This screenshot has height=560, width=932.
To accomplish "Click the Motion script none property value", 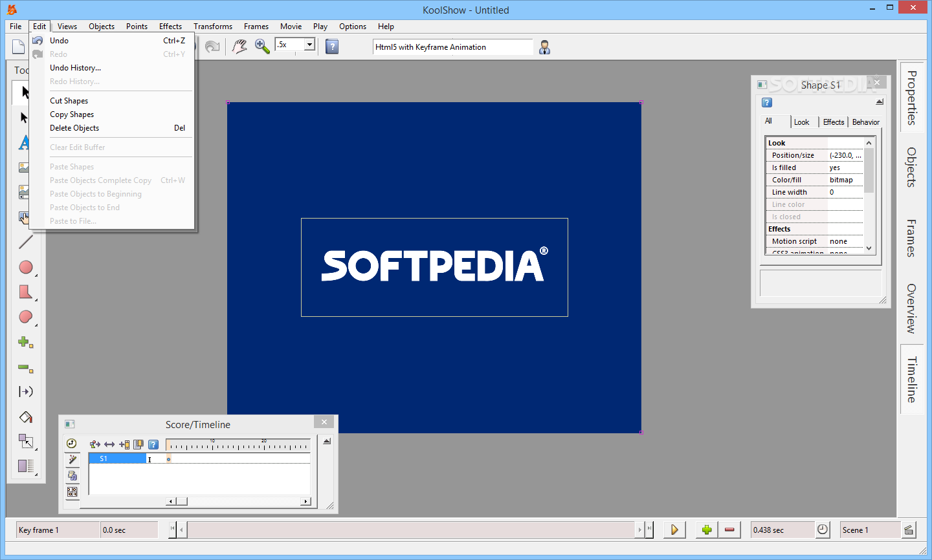I will pos(845,241).
